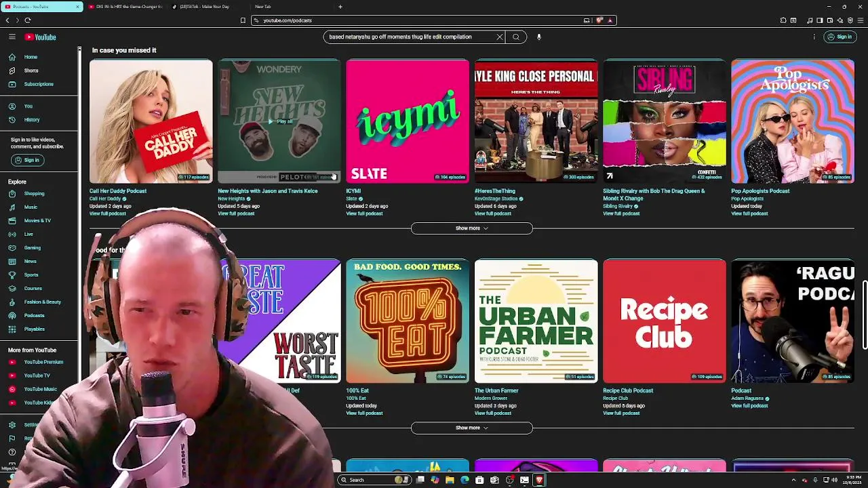The width and height of the screenshot is (868, 488).
Task: Click the KevOnStage Studios channel name
Action: (x=496, y=199)
